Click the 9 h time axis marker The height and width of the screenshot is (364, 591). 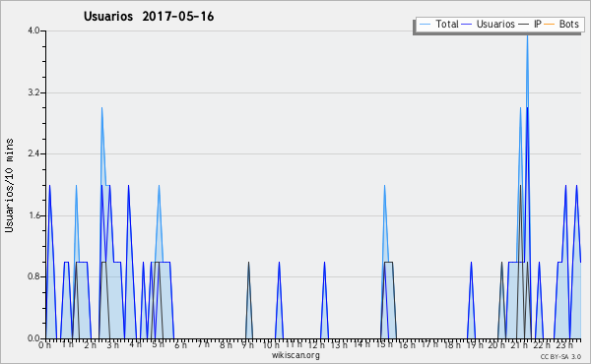point(247,344)
